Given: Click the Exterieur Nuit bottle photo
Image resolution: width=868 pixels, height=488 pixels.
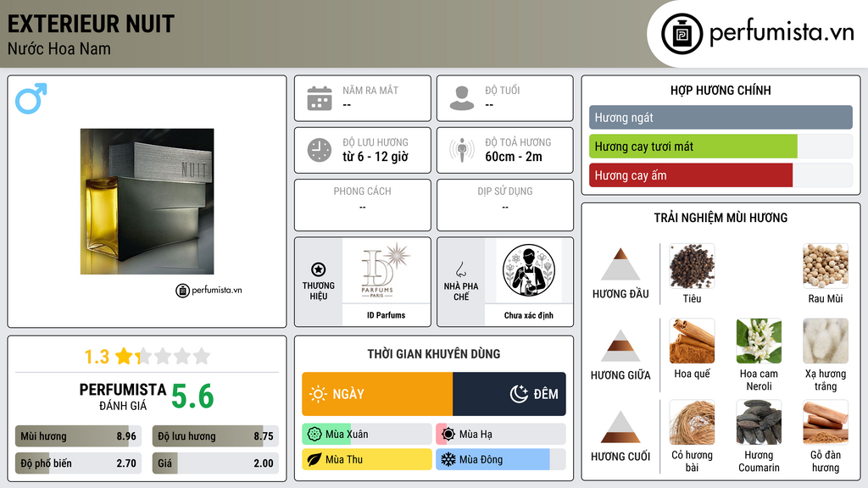Looking at the screenshot, I should (147, 202).
